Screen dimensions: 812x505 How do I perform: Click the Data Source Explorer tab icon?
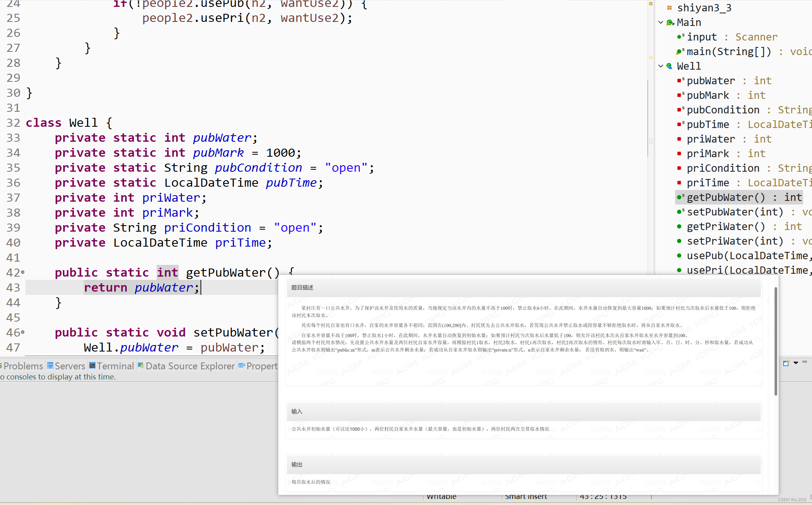tap(141, 366)
